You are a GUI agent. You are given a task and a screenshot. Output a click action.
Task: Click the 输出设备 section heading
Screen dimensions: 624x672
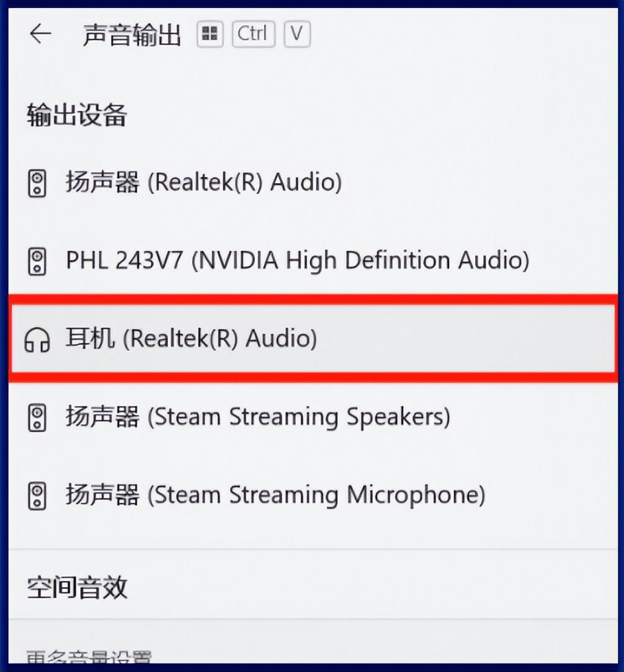77,115
